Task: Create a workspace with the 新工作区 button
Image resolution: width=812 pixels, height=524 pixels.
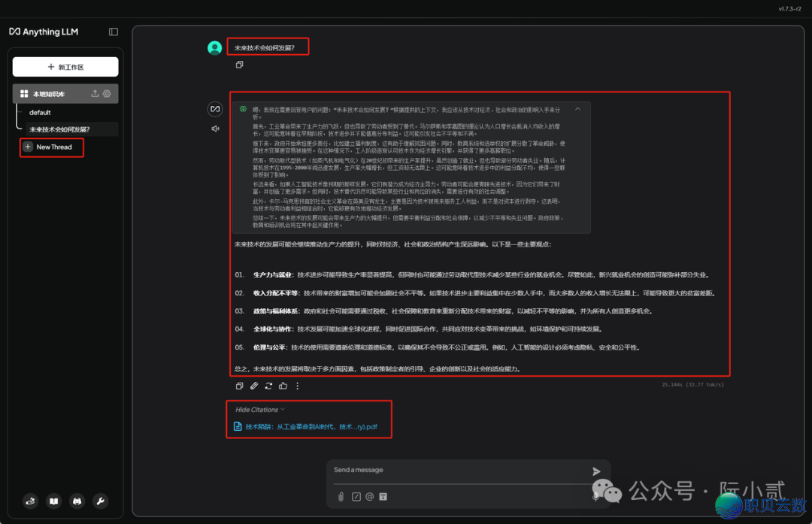Action: [65, 66]
